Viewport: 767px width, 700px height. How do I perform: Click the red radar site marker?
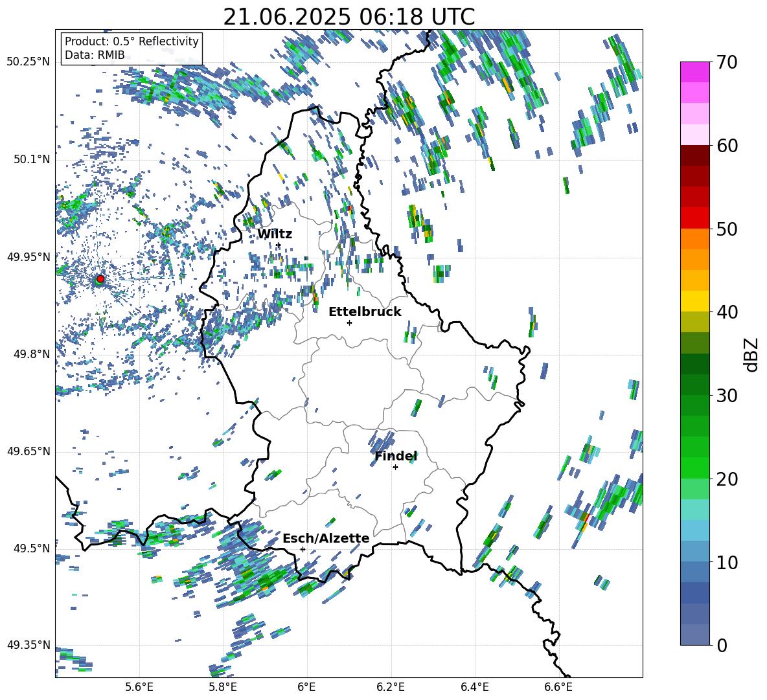click(100, 279)
